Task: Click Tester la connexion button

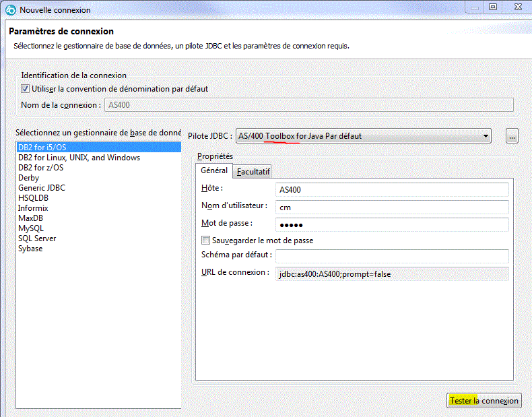Action: click(x=484, y=401)
